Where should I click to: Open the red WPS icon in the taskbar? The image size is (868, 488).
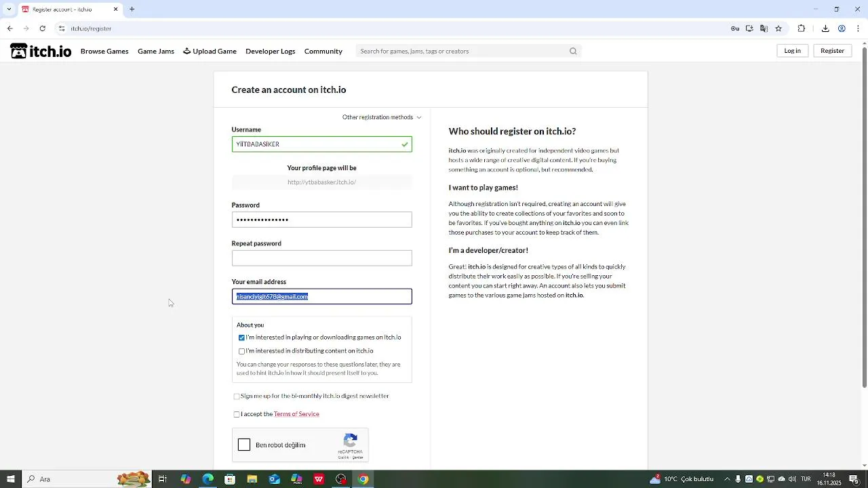[x=319, y=479]
